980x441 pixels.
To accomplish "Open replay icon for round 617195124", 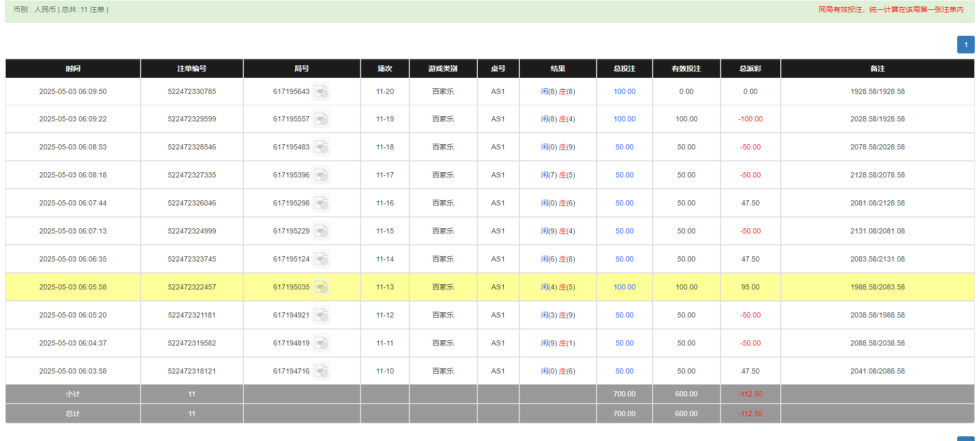I will (x=321, y=259).
